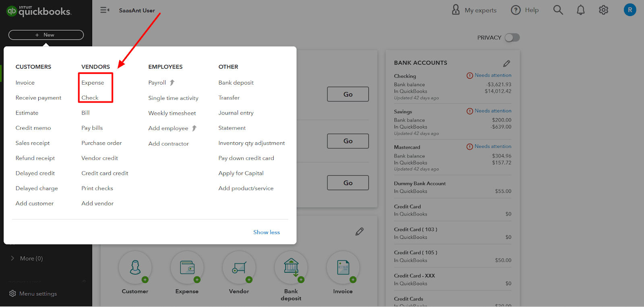Click the Invoice shortcut icon
Image resolution: width=644 pixels, height=307 pixels.
point(343,268)
